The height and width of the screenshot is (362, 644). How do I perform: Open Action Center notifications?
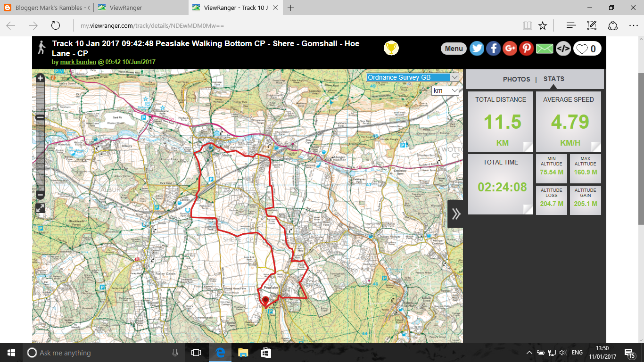coord(628,353)
